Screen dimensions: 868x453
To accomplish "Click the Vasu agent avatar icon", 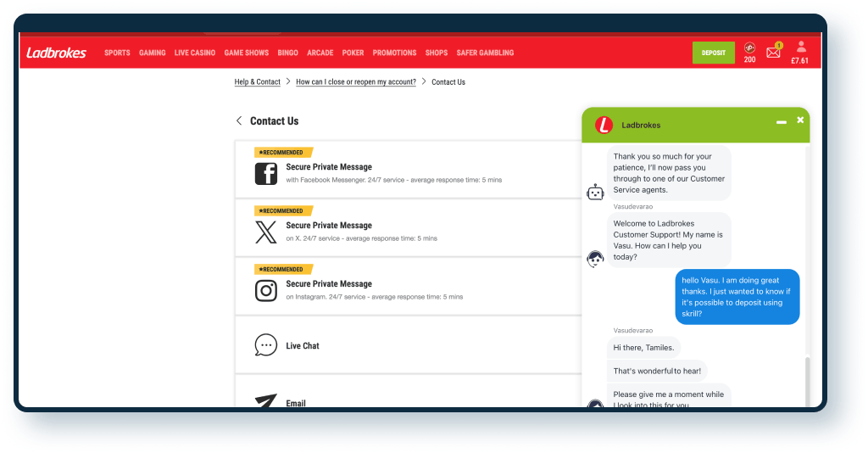I will click(x=595, y=259).
